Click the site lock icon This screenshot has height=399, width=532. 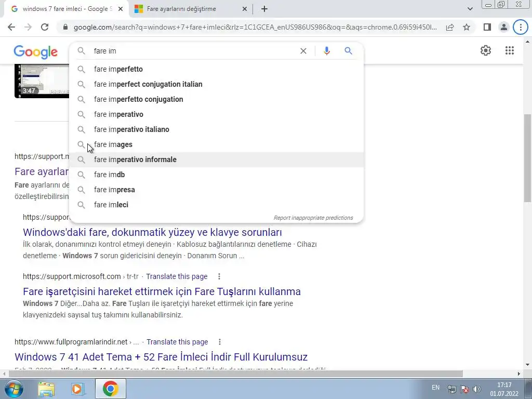click(65, 27)
